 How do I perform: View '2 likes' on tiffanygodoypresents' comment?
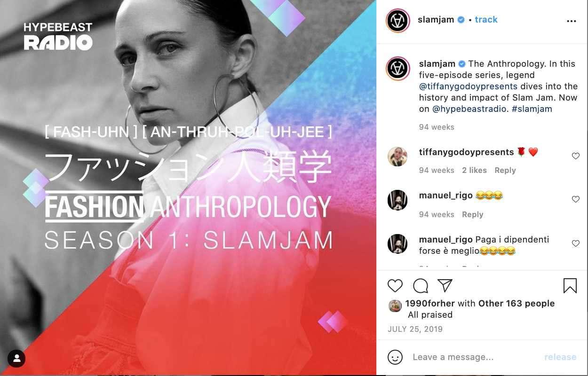[x=474, y=171]
